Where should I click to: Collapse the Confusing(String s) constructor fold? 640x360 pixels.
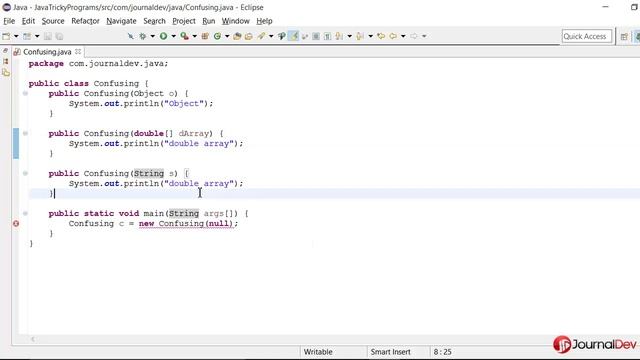25,173
